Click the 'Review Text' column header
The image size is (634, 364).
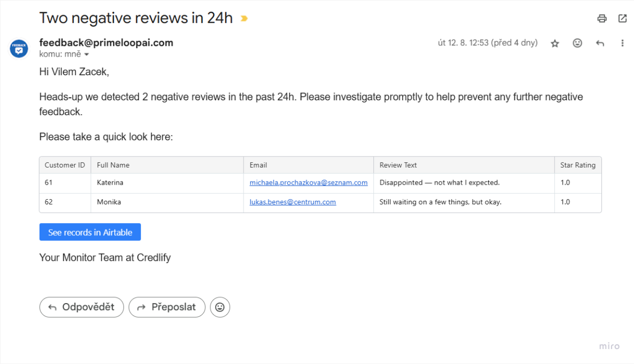tap(398, 165)
